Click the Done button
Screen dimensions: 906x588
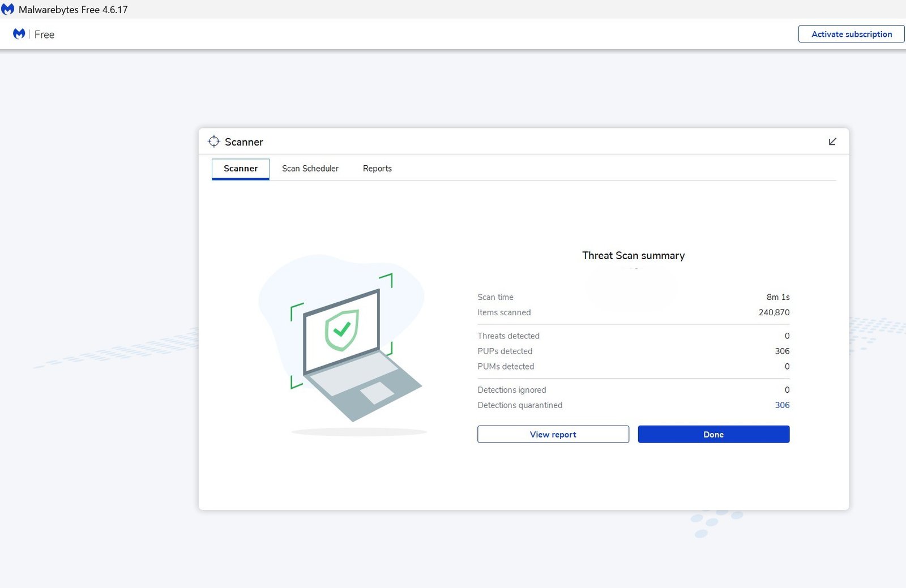pos(713,434)
